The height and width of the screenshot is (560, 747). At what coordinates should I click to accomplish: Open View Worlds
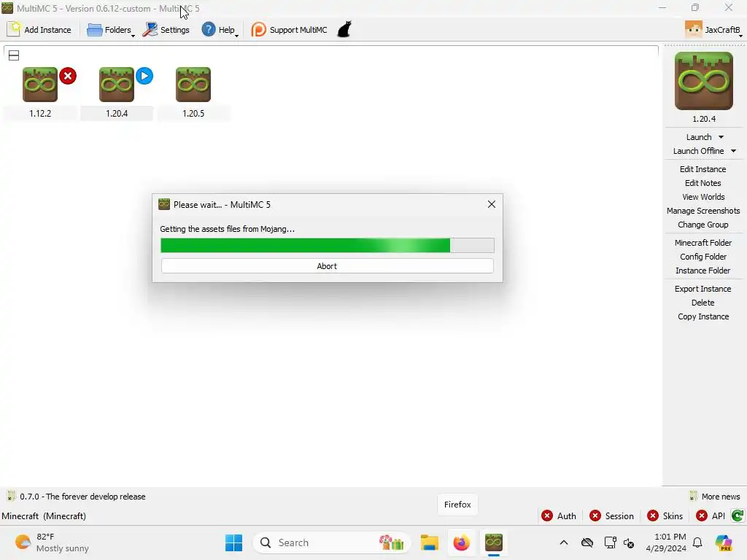coord(703,197)
